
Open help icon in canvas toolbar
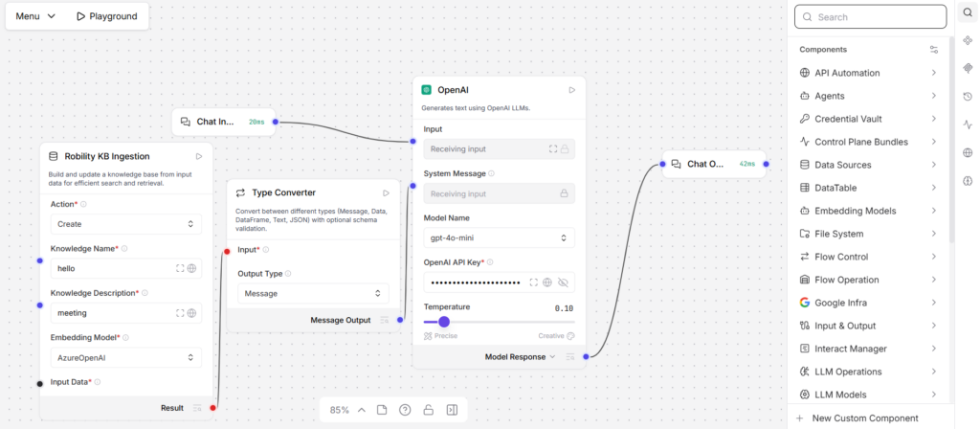tap(405, 410)
